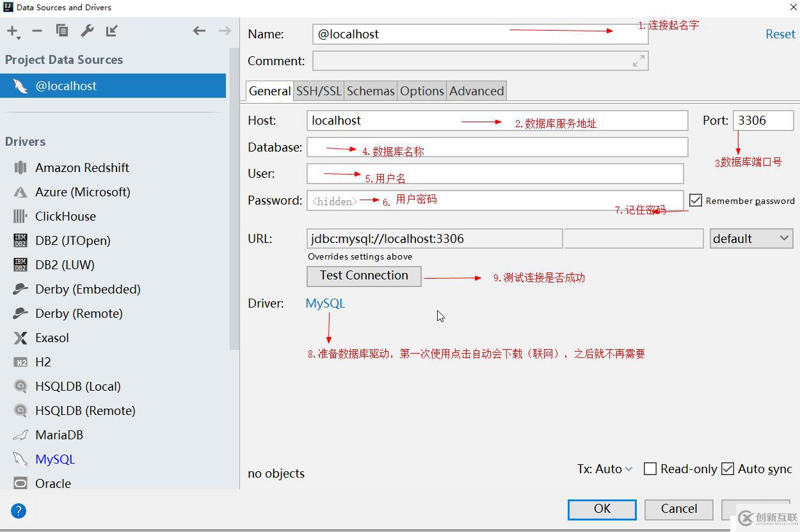
Task: Open the MySQL driver link
Action: click(325, 303)
